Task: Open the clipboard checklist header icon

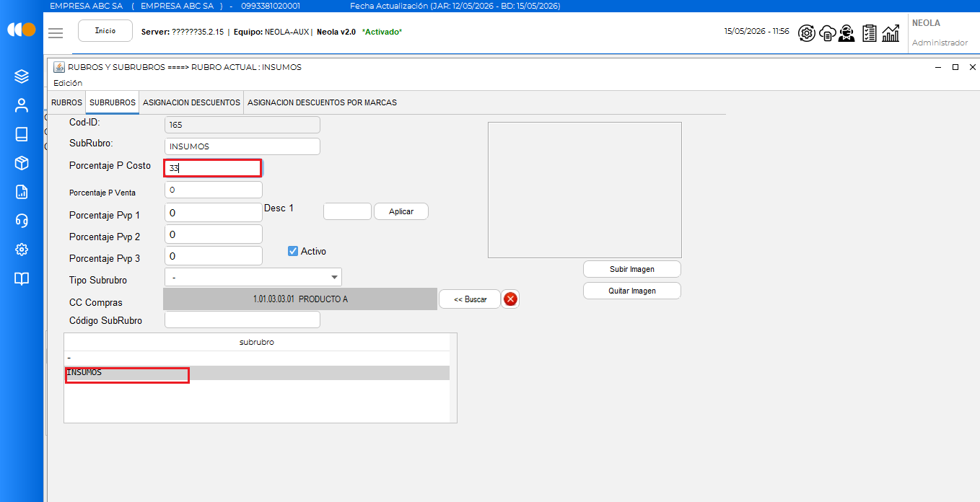Action: click(870, 33)
